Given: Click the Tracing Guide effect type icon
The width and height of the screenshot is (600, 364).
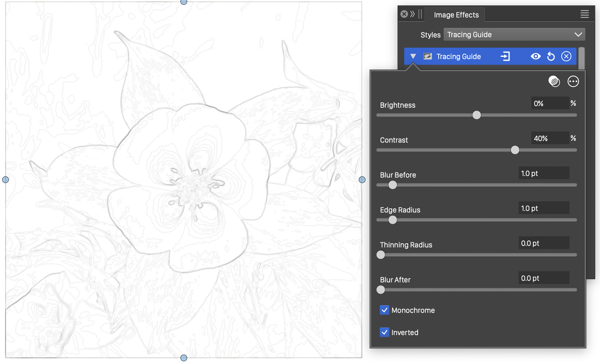Looking at the screenshot, I should (428, 57).
